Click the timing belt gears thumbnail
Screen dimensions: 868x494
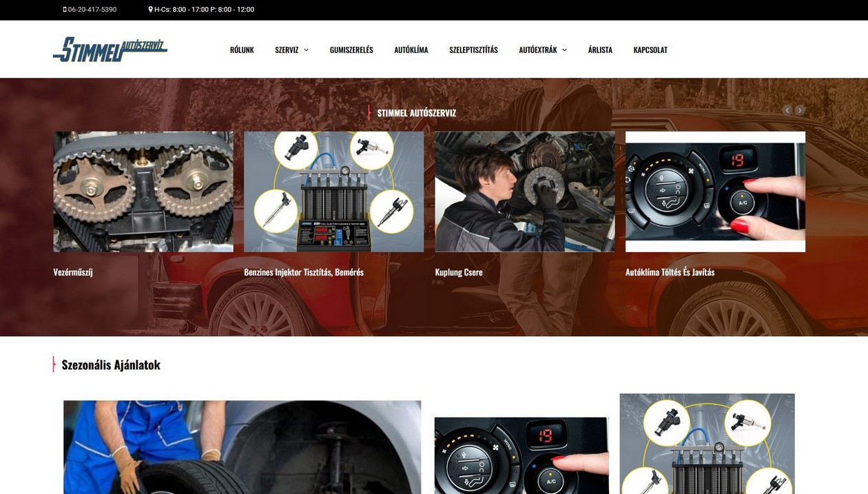143,192
